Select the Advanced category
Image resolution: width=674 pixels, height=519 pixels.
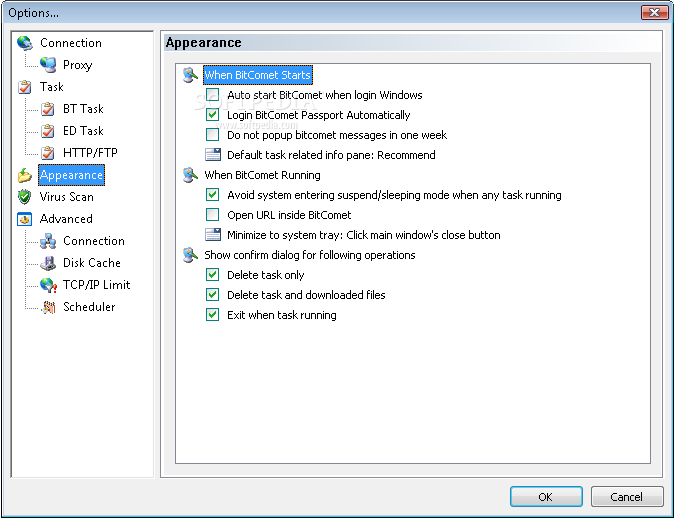tap(66, 219)
